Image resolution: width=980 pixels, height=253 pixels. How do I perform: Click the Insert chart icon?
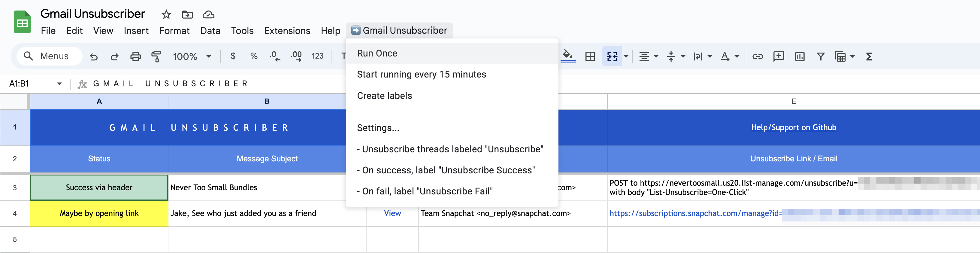[x=800, y=56]
